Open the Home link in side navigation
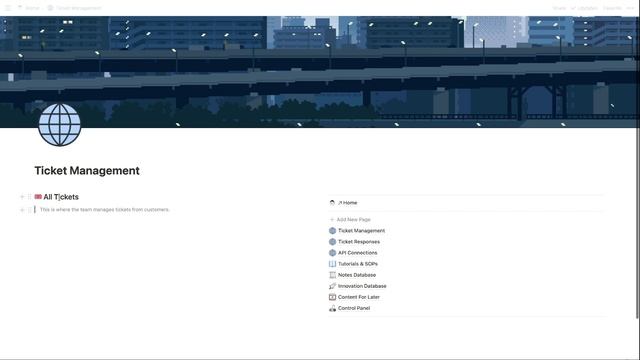This screenshot has height=360, width=640. pos(347,202)
